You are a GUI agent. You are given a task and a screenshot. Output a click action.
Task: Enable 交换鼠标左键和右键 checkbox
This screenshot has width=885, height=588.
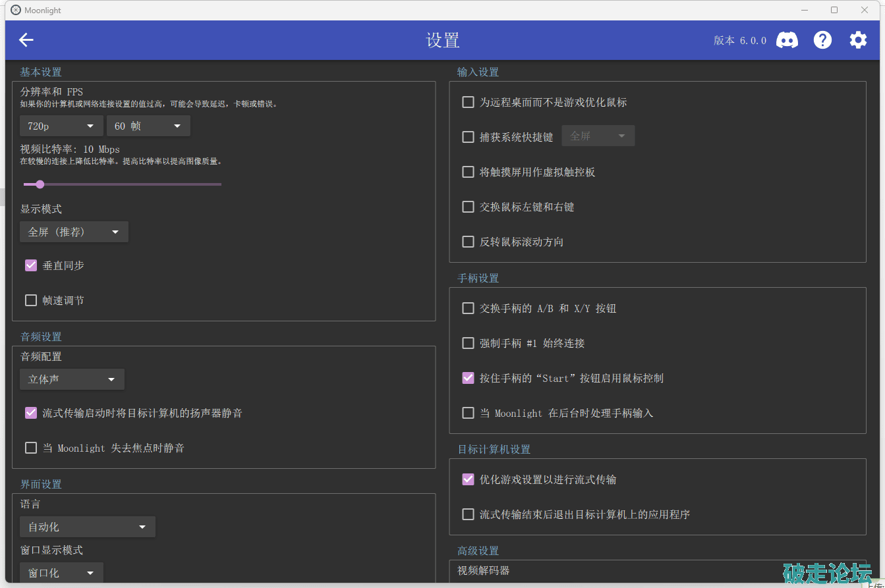pyautogui.click(x=468, y=207)
